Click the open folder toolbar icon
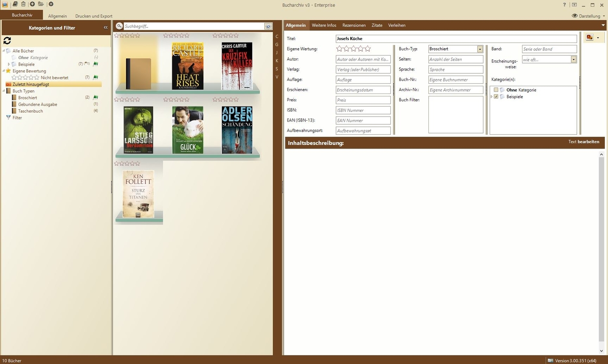 coord(41,4)
